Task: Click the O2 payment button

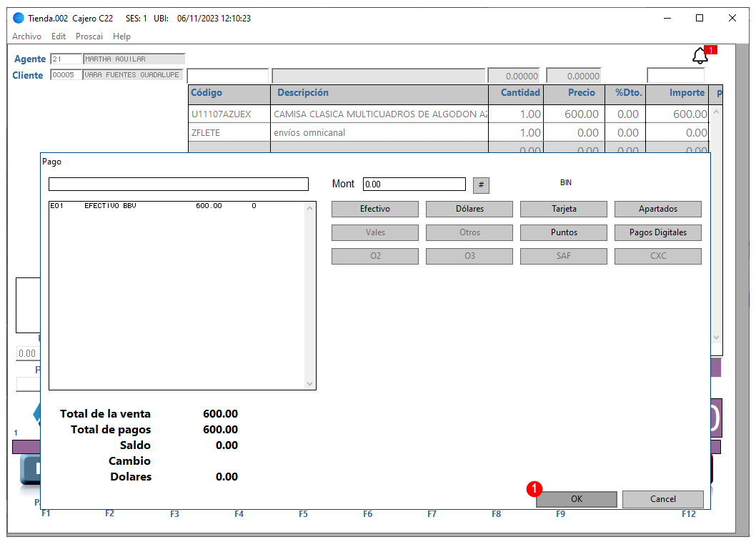Action: pyautogui.click(x=374, y=256)
